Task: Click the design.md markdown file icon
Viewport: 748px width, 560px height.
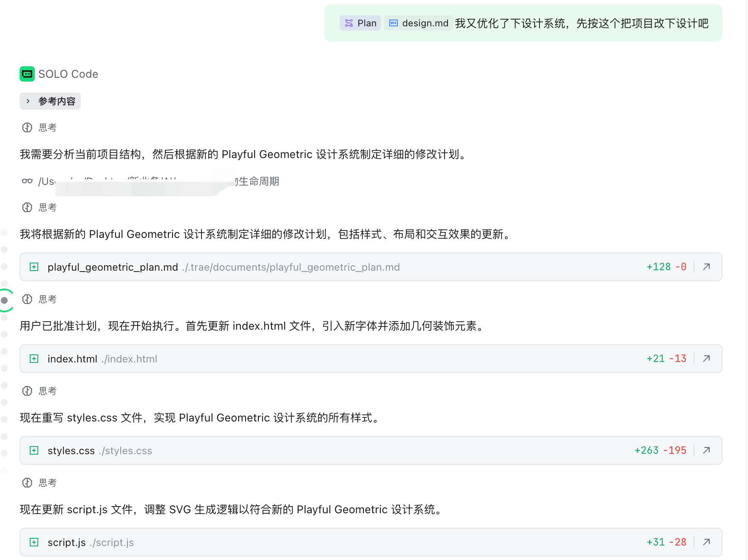Action: 394,23
